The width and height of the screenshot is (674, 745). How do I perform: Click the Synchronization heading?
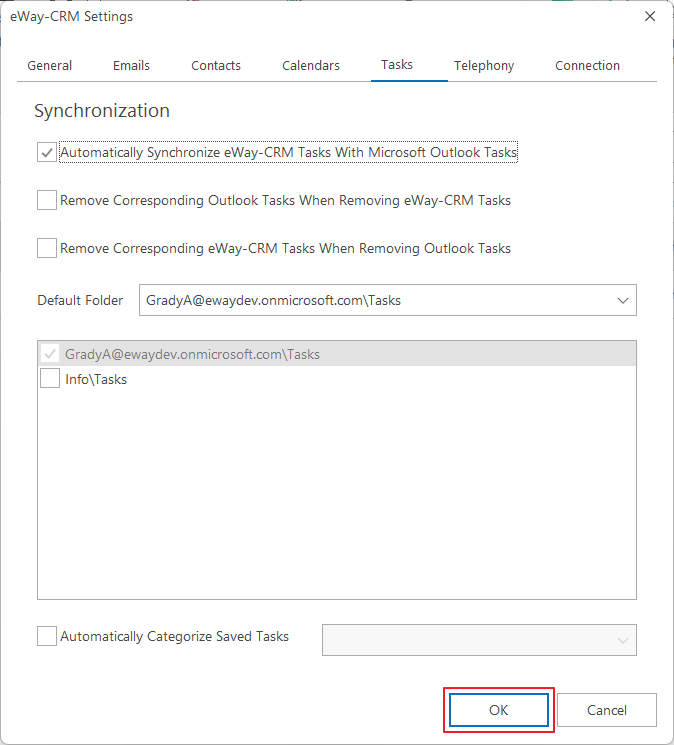[x=102, y=111]
